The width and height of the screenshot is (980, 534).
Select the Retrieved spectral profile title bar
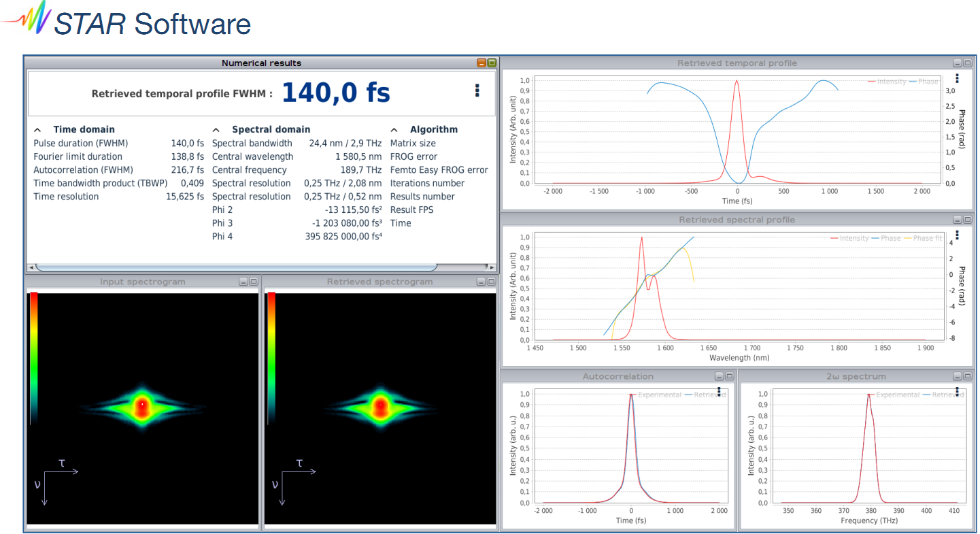737,220
